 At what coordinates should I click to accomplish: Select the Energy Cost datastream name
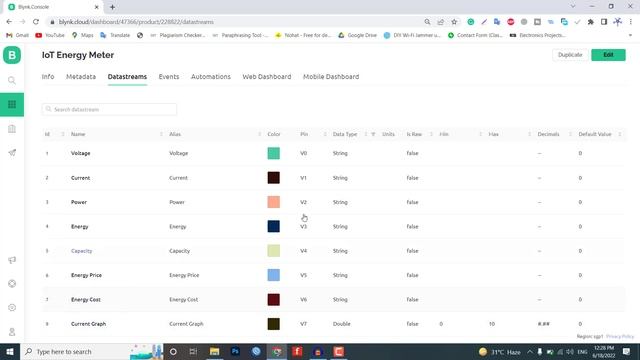pos(86,300)
